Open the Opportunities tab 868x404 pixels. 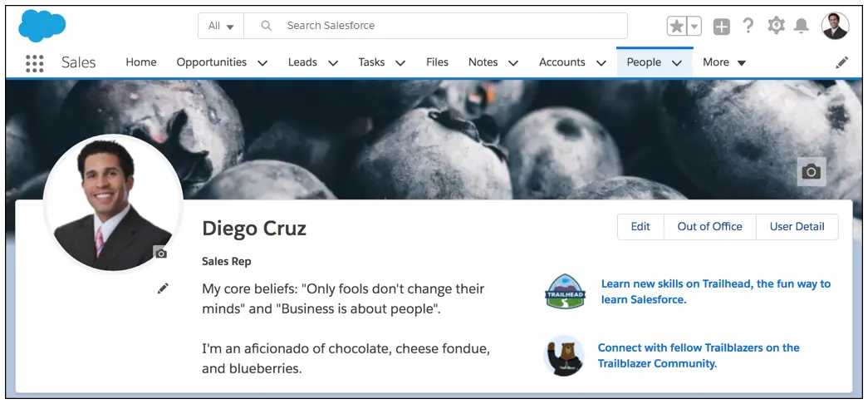point(212,62)
